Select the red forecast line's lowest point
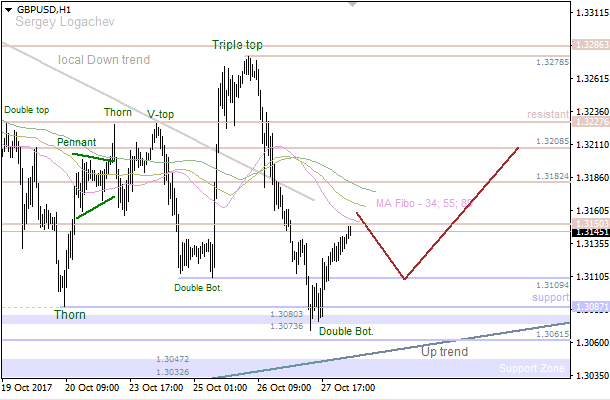Screen dimensions: 610x400 coord(403,279)
